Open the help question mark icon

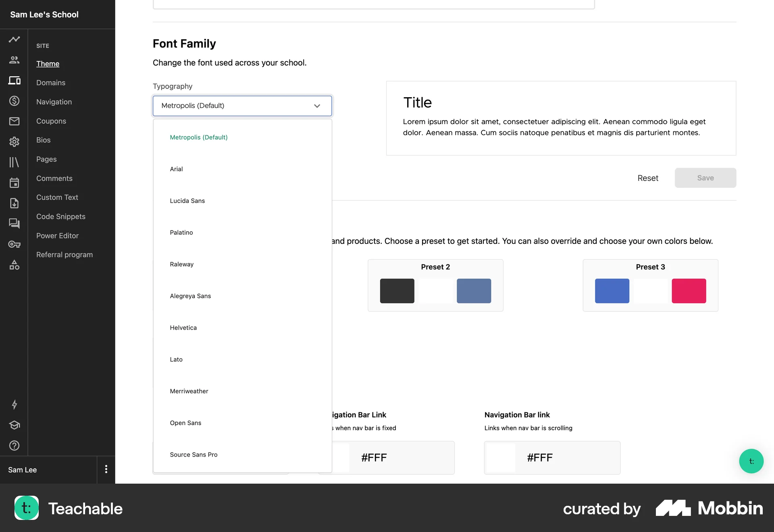coord(15,446)
